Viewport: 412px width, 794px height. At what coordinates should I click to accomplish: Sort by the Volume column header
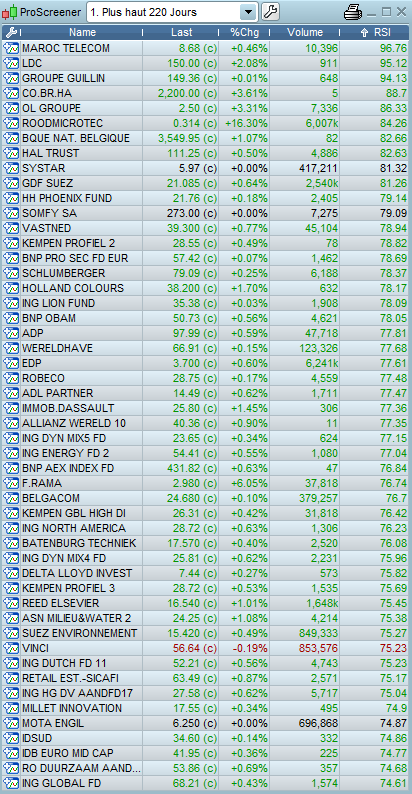click(x=305, y=32)
